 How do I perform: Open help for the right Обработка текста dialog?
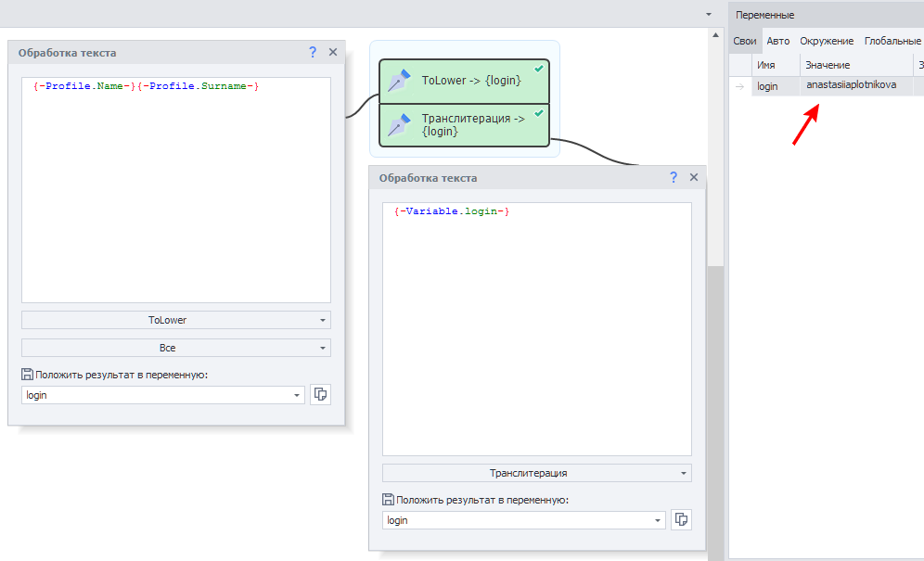point(674,177)
